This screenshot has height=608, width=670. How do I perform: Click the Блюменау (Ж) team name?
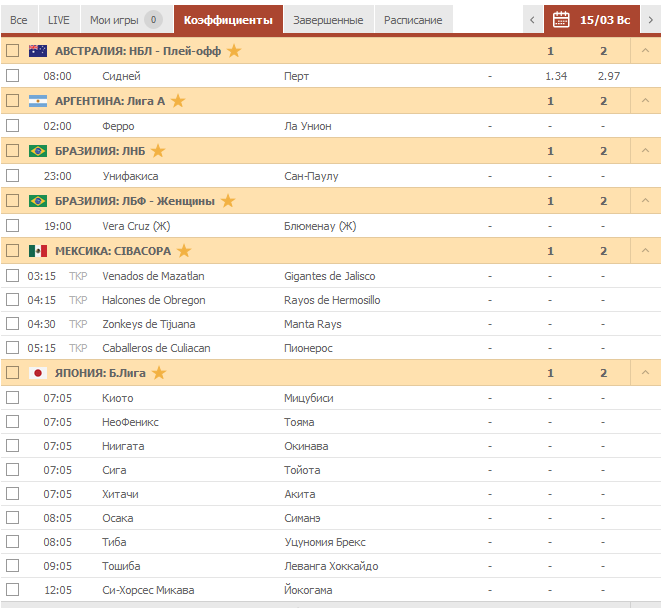tap(320, 226)
